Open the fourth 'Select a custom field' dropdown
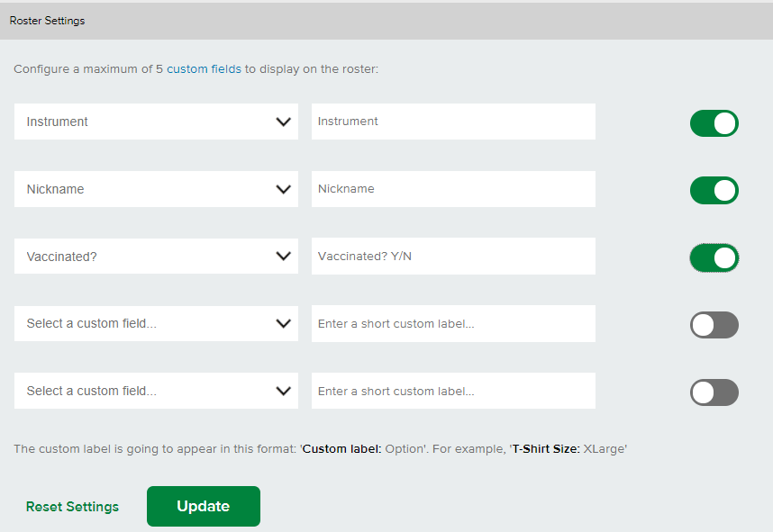Image resolution: width=773 pixels, height=532 pixels. [156, 324]
